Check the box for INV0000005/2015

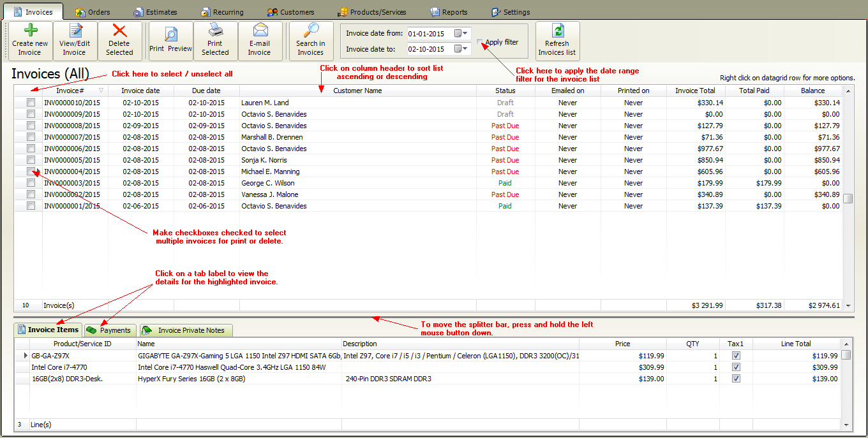[x=31, y=159]
